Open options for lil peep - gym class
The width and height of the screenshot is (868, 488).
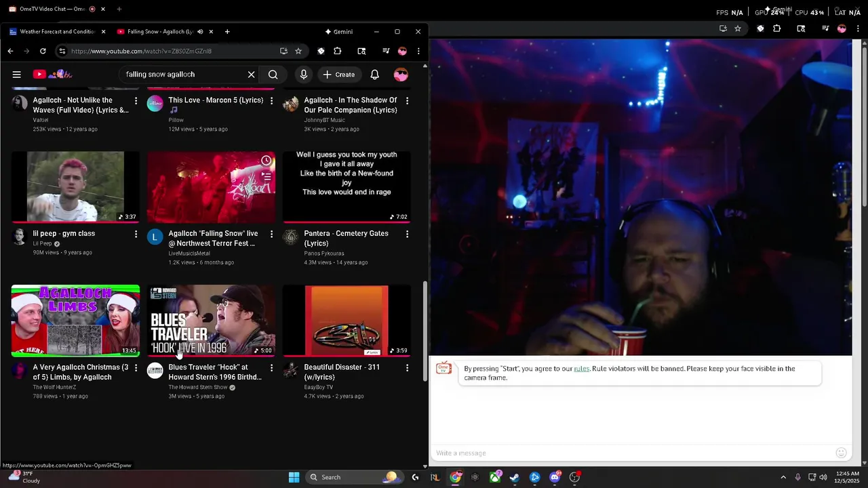pyautogui.click(x=136, y=235)
